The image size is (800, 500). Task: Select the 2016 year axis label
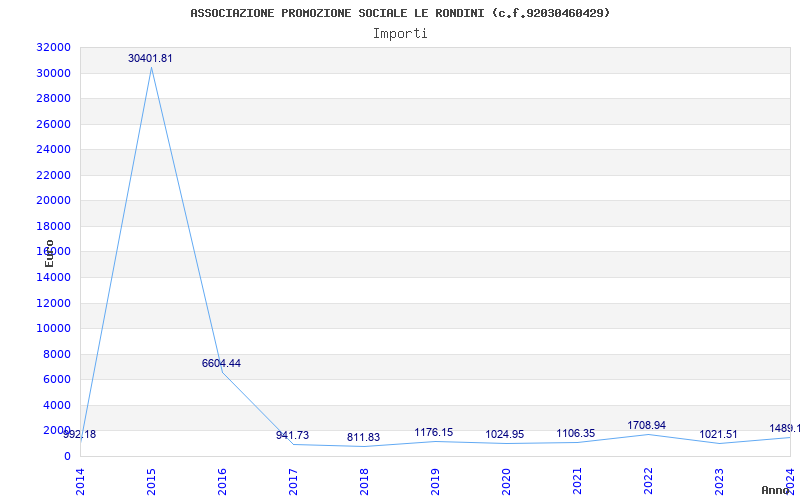point(222,482)
